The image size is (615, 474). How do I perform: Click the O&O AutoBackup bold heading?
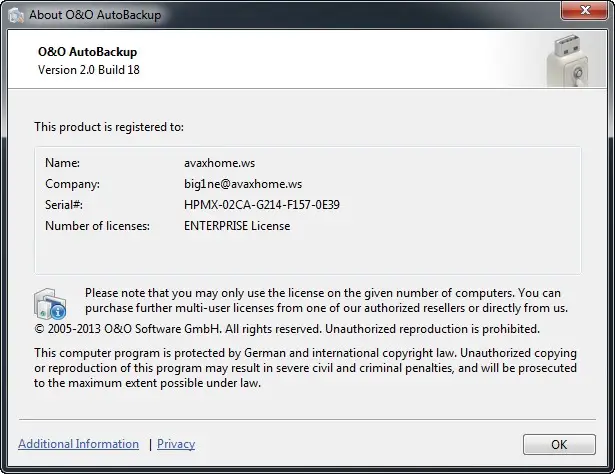pos(87,52)
